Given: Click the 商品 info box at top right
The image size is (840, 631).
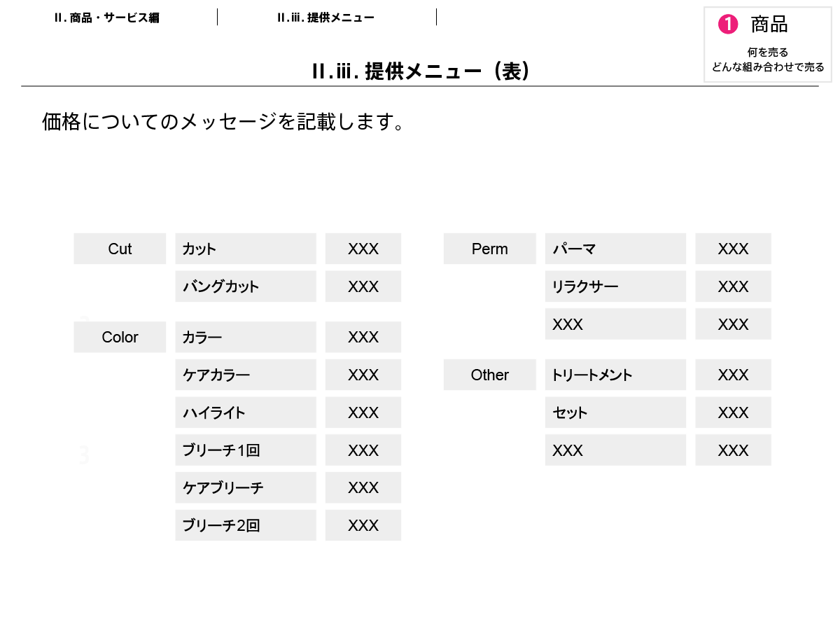Looking at the screenshot, I should pyautogui.click(x=767, y=45).
